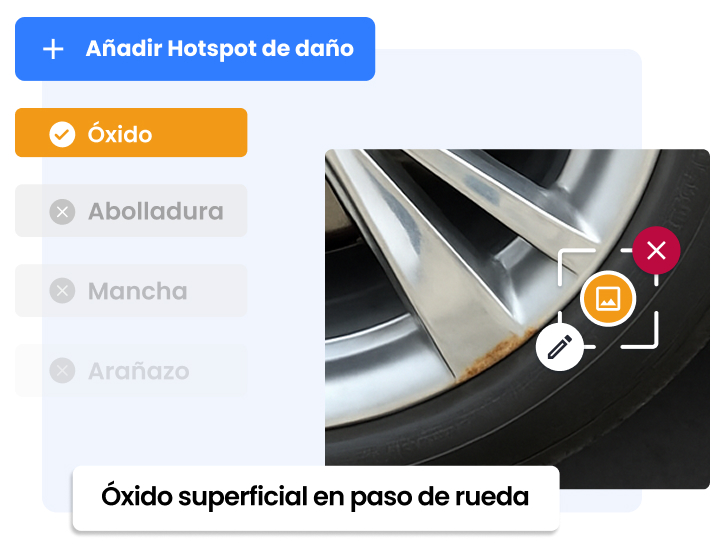724x558 pixels.
Task: Click the x icon beside Mancha
Action: (62, 291)
